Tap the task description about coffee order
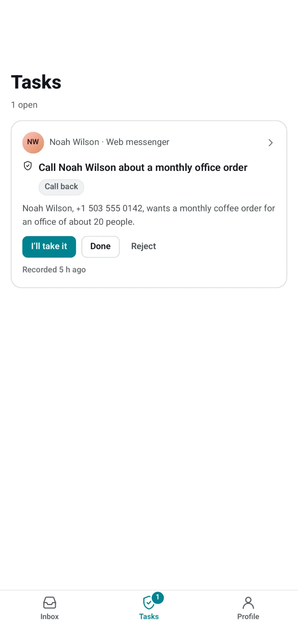Viewport: 298px width, 644px height. pyautogui.click(x=149, y=215)
